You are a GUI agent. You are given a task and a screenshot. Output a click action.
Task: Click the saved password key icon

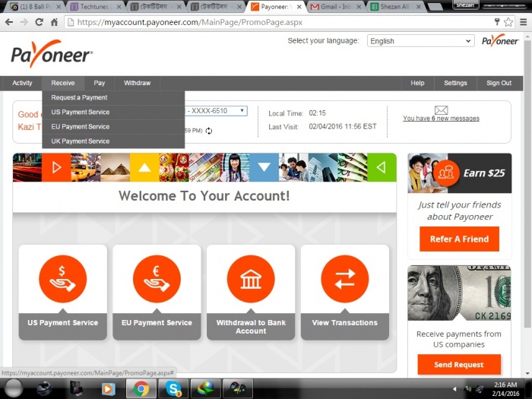click(497, 22)
